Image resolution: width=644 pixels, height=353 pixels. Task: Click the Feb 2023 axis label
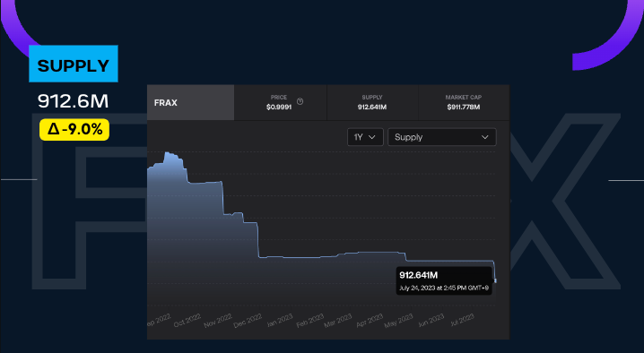pyautogui.click(x=310, y=321)
